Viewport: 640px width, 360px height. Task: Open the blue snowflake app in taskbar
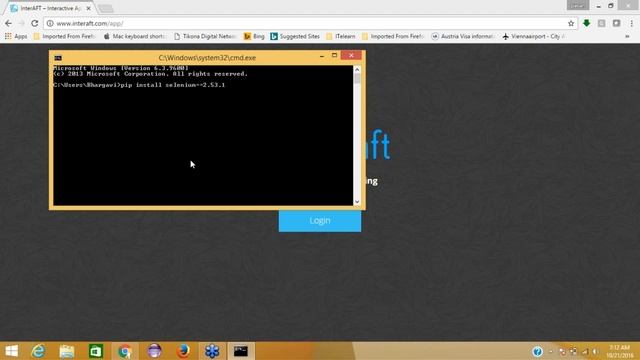point(212,351)
